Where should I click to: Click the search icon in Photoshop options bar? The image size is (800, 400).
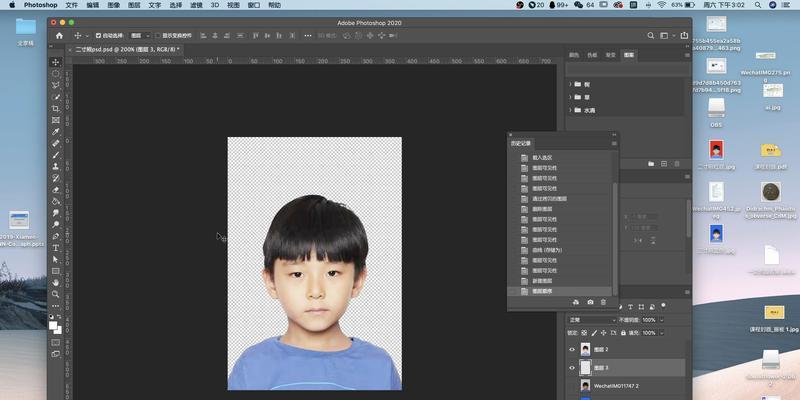pos(651,36)
